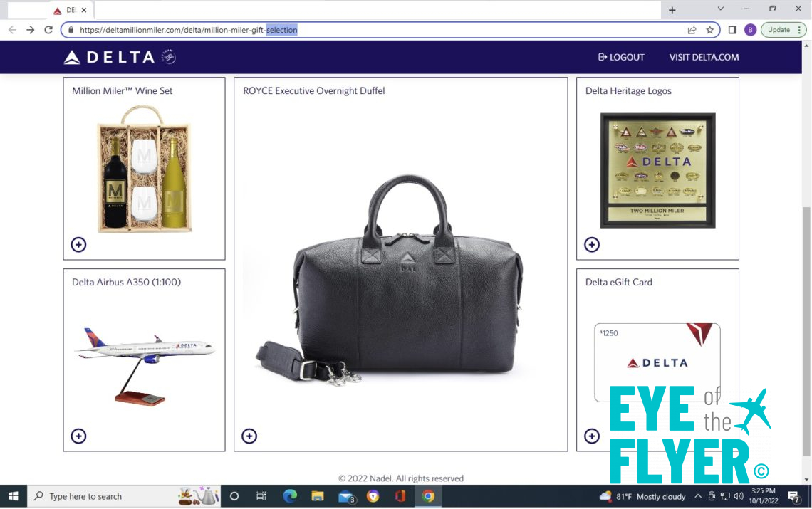Open File Explorer from taskbar
The height and width of the screenshot is (509, 812).
pyautogui.click(x=318, y=496)
